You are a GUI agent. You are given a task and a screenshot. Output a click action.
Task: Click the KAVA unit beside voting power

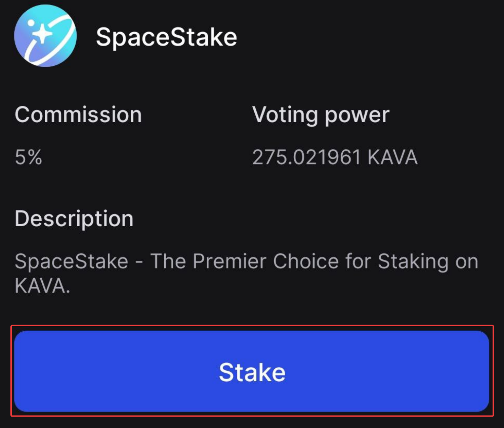click(x=392, y=157)
